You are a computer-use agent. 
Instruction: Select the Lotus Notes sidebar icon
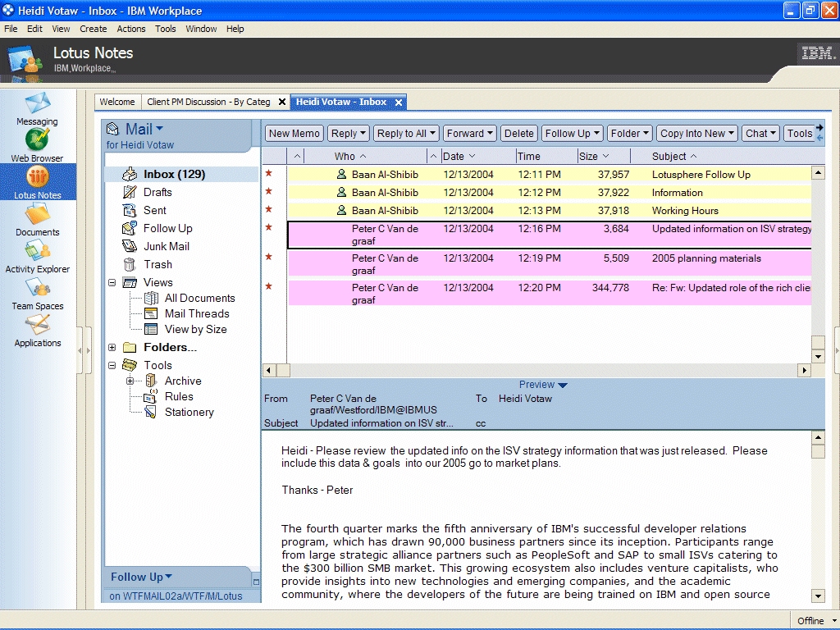click(x=38, y=177)
